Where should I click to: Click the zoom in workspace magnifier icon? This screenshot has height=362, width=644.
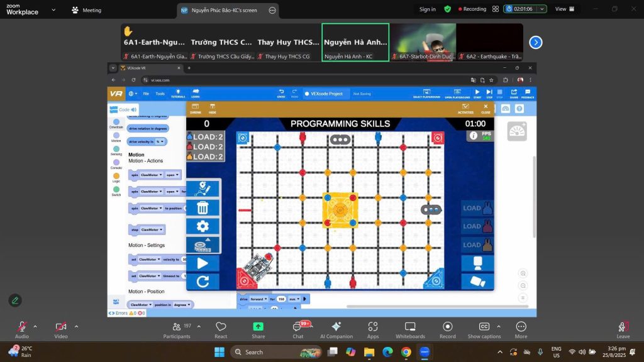click(x=523, y=273)
